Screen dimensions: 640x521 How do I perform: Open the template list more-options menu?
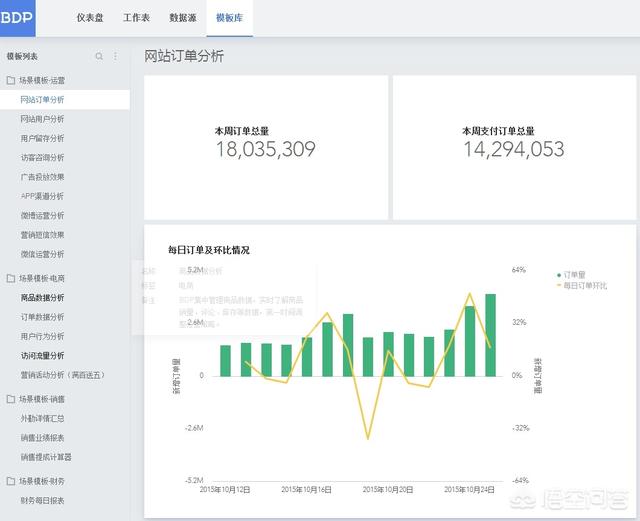coord(115,57)
